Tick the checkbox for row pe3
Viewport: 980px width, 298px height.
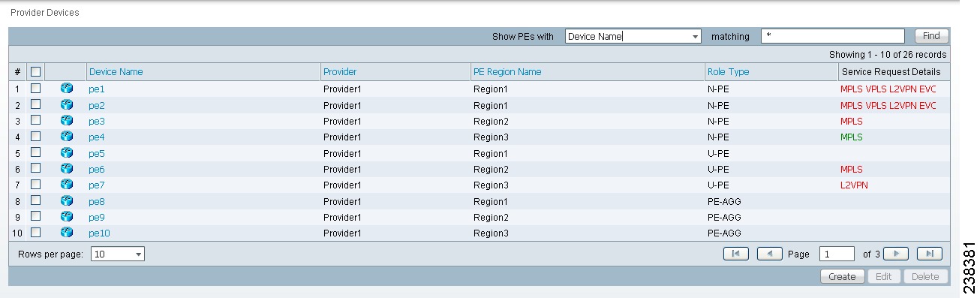click(35, 120)
